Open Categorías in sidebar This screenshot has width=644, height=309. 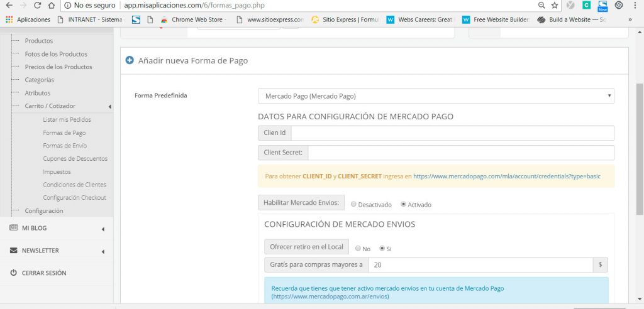click(40, 80)
